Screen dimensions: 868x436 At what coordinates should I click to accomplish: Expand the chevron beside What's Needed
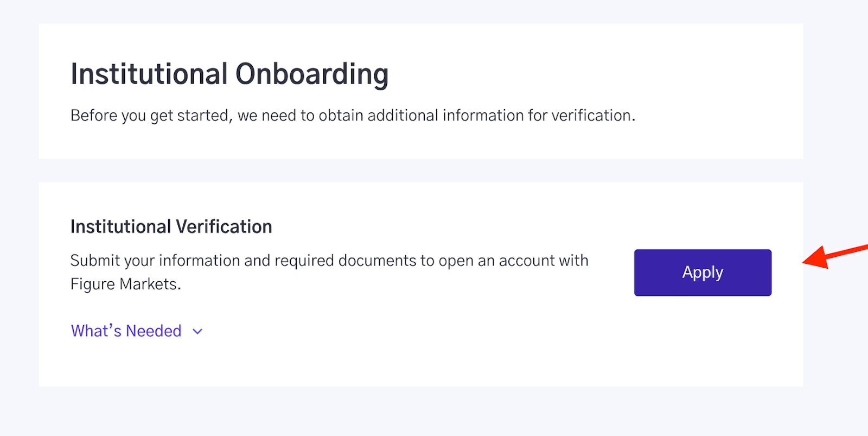197,332
